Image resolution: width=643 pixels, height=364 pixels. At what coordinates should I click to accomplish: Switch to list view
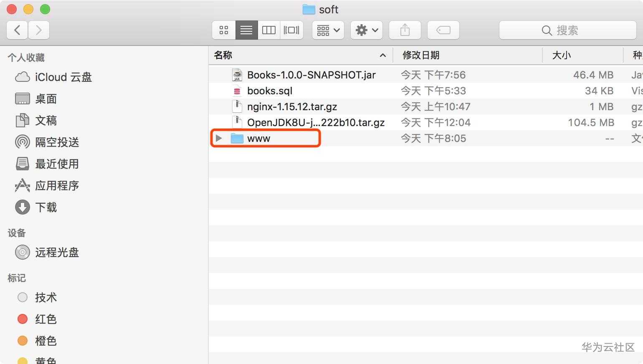pos(246,30)
